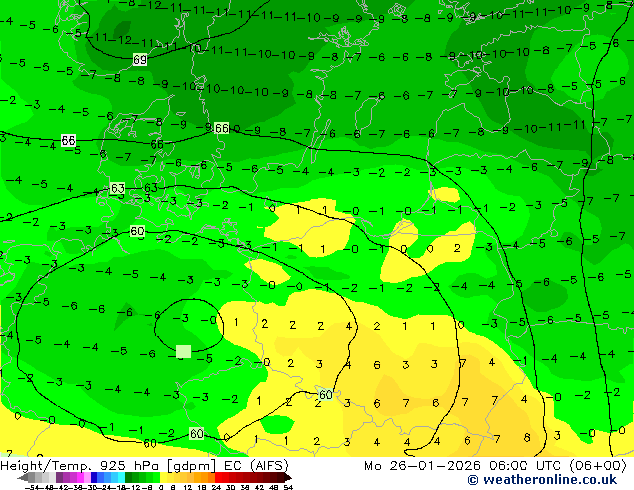Click the boxed '69' contour label
The height and width of the screenshot is (490, 634).
(x=139, y=60)
